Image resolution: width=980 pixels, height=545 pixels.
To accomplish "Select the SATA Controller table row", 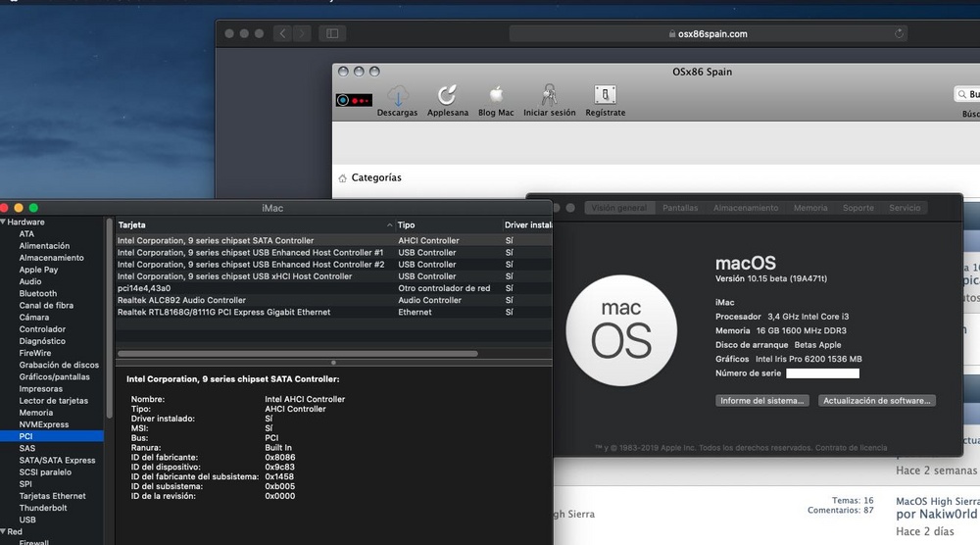I will pos(334,240).
